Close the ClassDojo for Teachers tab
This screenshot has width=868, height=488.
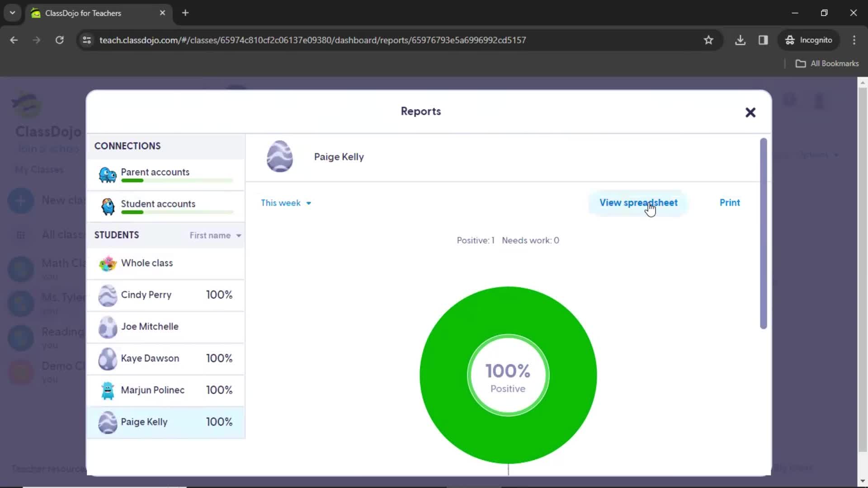(162, 13)
